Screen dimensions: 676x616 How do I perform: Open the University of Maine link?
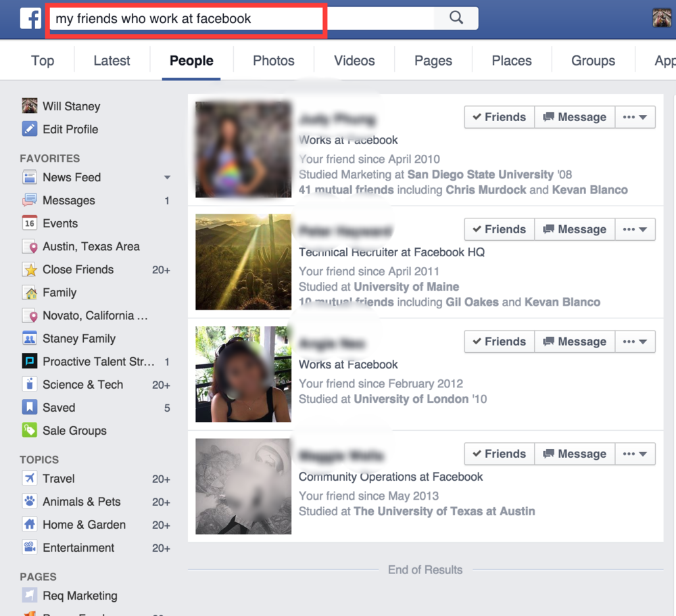[406, 287]
